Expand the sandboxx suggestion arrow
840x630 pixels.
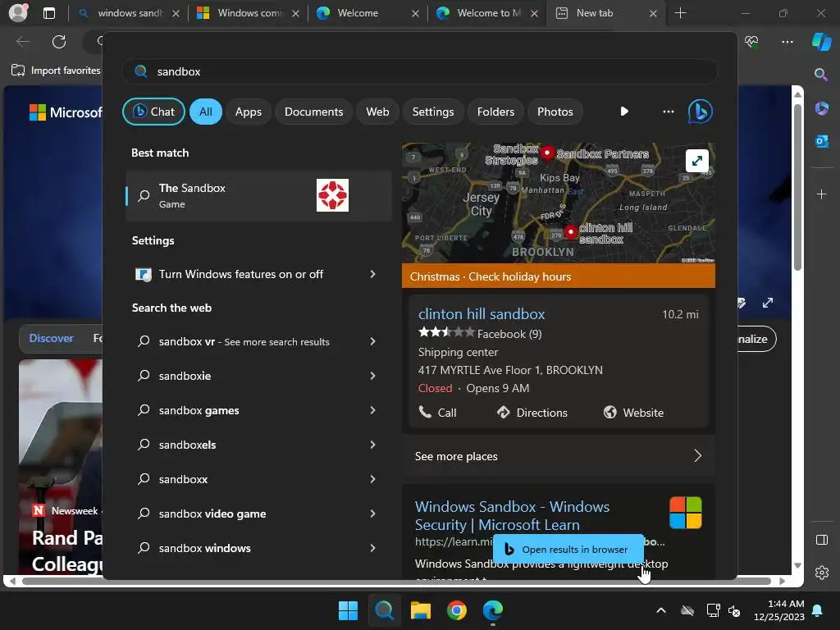pyautogui.click(x=372, y=479)
